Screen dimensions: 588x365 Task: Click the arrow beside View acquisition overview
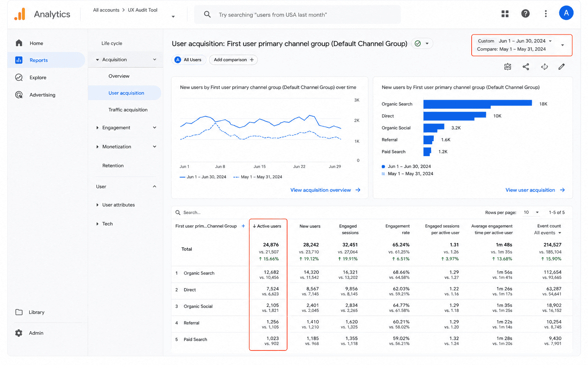pos(358,190)
